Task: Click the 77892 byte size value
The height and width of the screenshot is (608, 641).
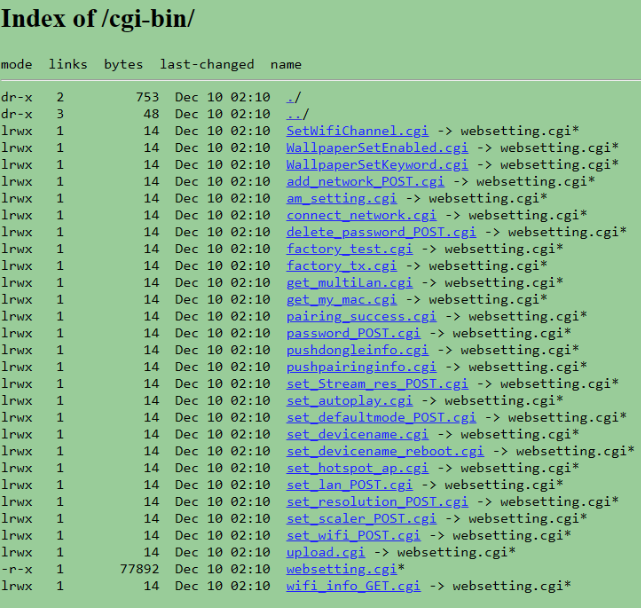Action: (139, 569)
